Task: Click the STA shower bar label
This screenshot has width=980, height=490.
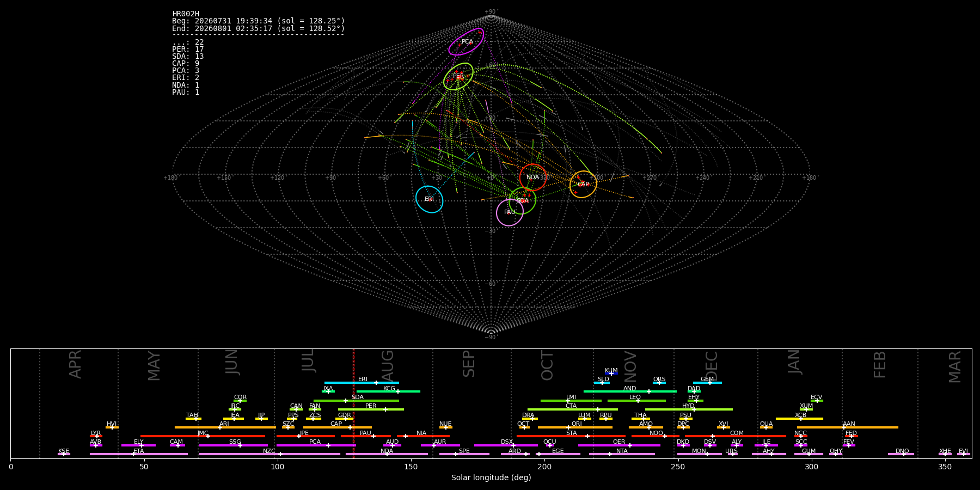Action: click(x=571, y=433)
